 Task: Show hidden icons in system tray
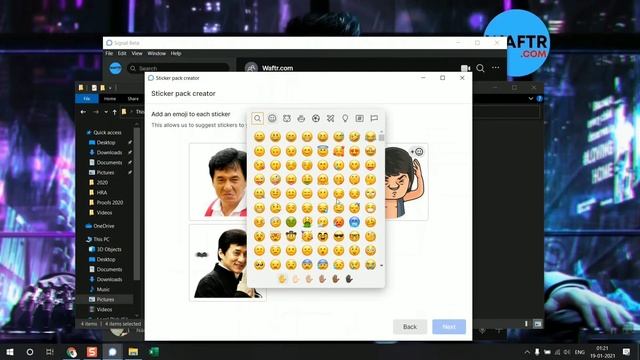click(x=527, y=352)
